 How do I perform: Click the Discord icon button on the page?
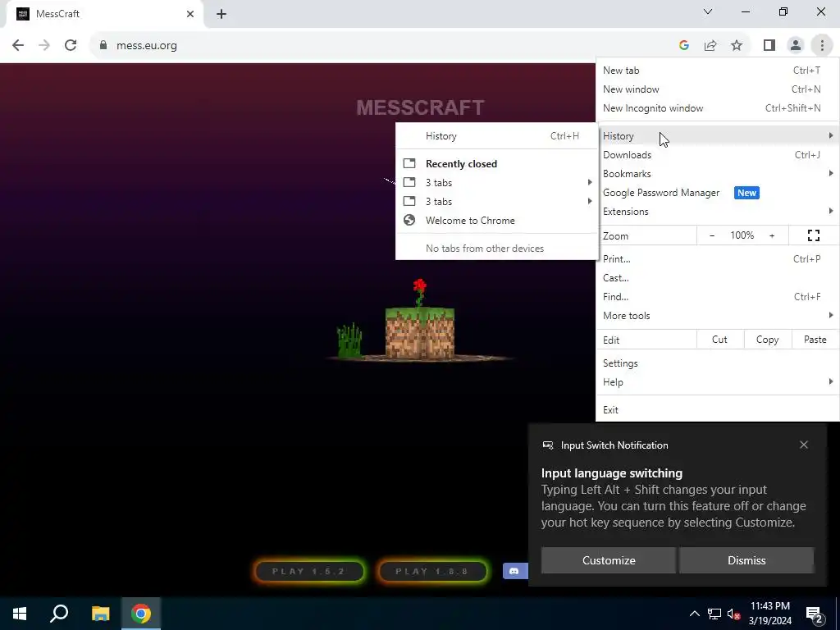[x=515, y=571]
